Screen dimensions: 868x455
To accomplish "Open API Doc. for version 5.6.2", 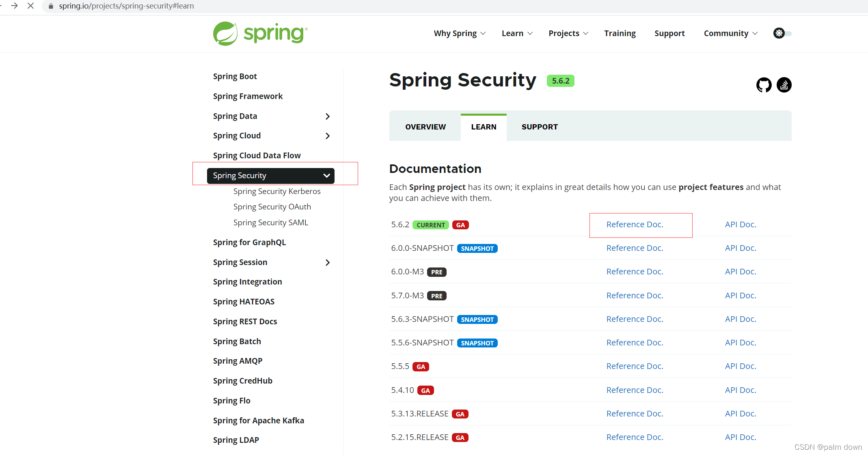I will pos(741,224).
